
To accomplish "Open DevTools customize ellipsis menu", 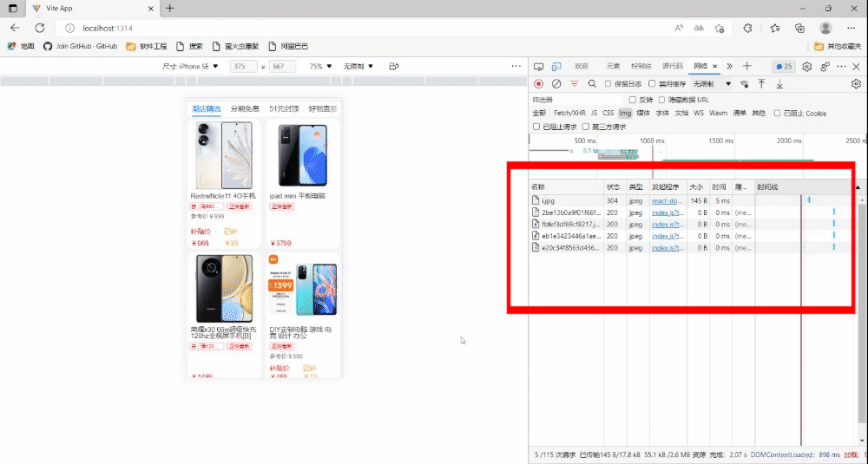I will click(841, 67).
